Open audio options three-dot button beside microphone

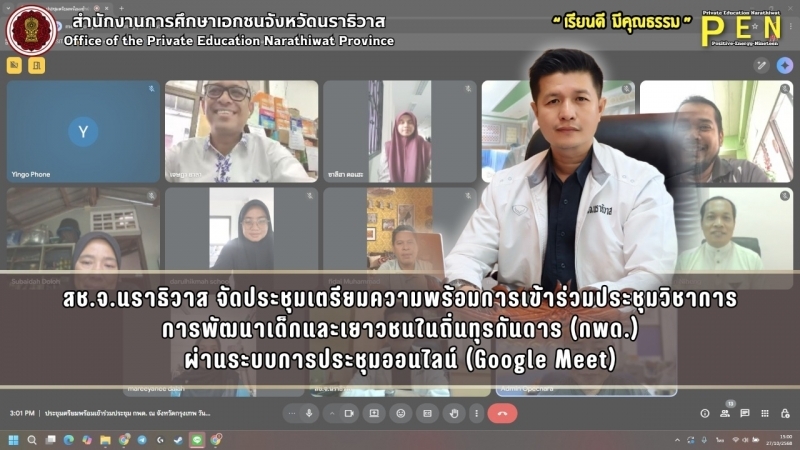pos(292,413)
